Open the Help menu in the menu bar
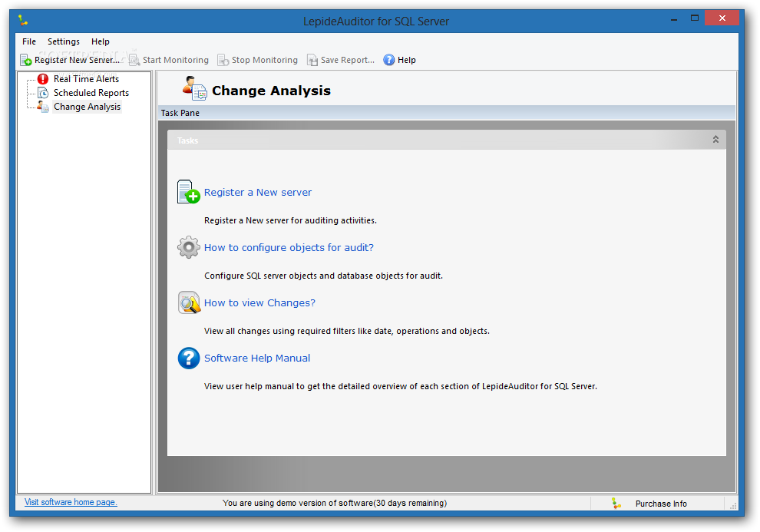 (101, 41)
